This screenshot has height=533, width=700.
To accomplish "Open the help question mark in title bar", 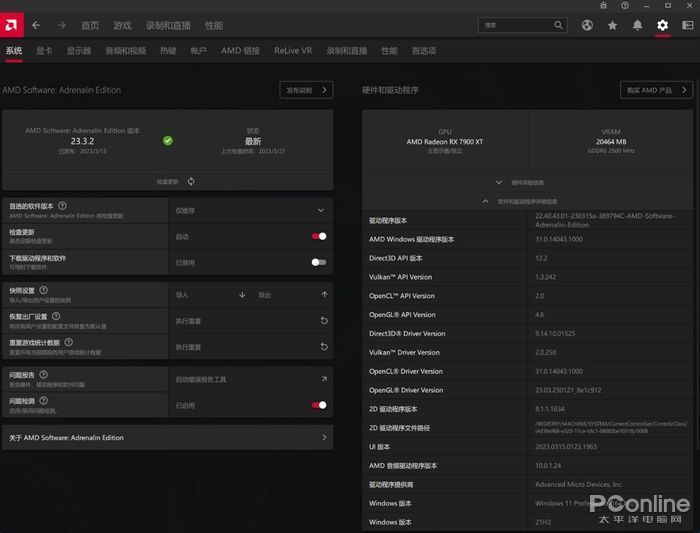I will 625,5.
